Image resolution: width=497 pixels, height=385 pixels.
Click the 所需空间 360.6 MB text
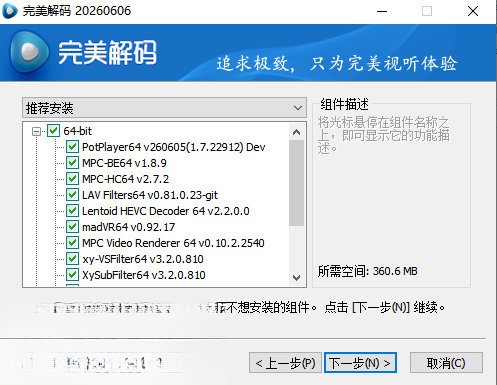pyautogui.click(x=367, y=271)
